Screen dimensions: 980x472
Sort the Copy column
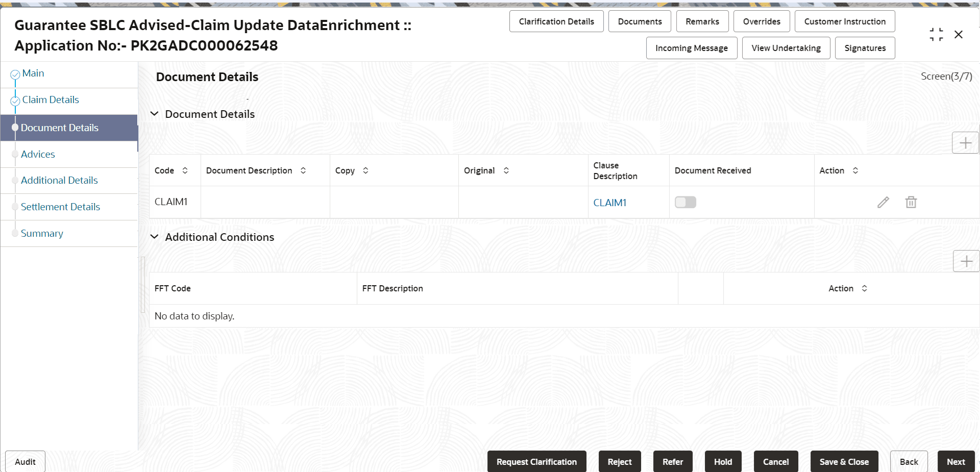(x=365, y=170)
